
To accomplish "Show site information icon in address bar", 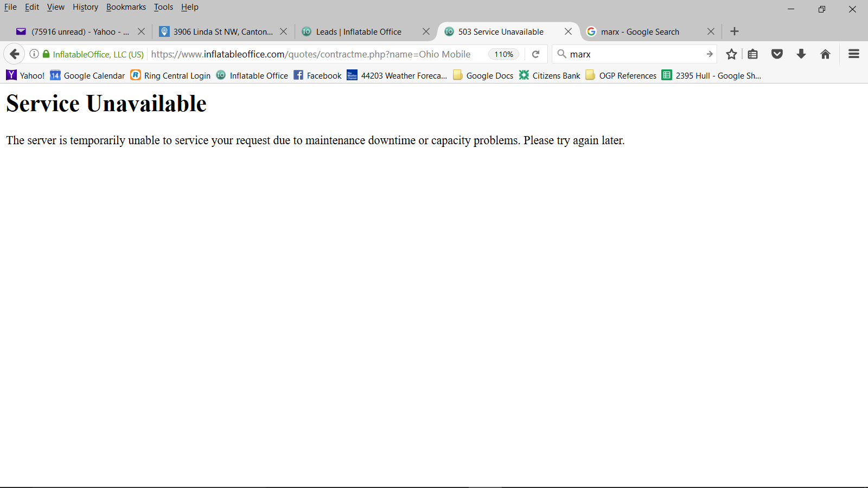I will coord(34,54).
